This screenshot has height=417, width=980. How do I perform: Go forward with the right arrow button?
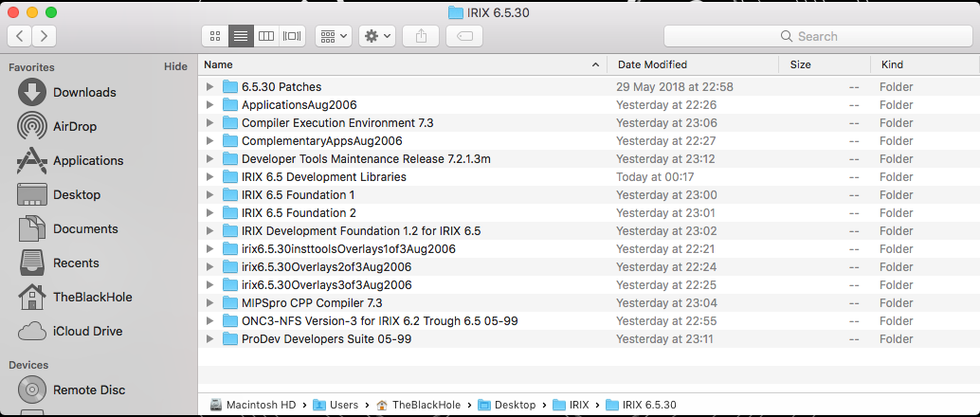coord(44,36)
